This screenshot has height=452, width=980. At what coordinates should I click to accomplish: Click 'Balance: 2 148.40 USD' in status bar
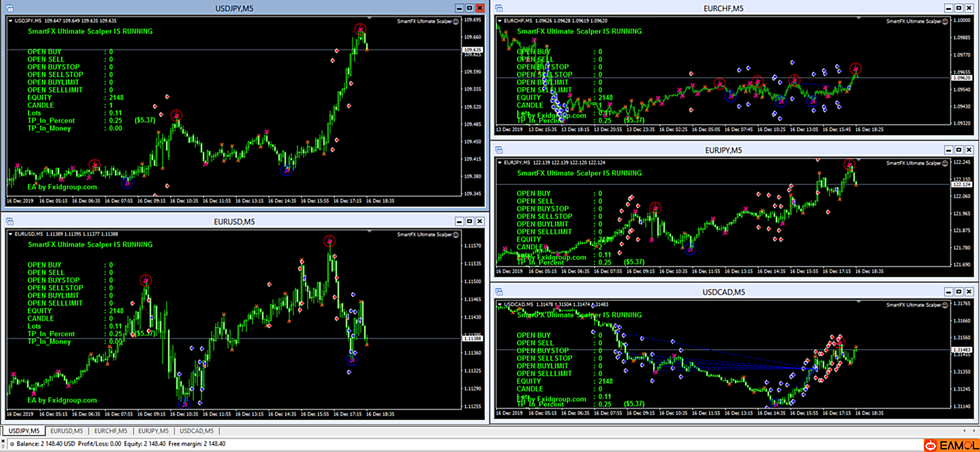[46, 444]
